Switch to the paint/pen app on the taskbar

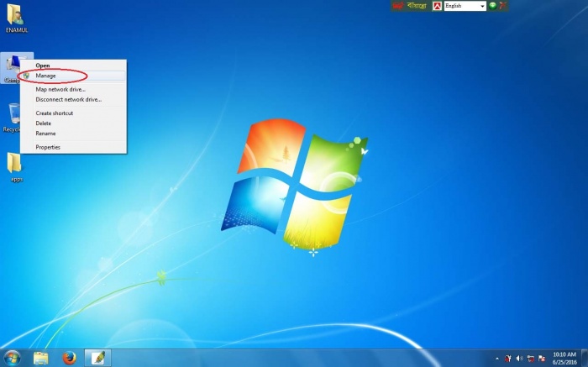pyautogui.click(x=97, y=358)
